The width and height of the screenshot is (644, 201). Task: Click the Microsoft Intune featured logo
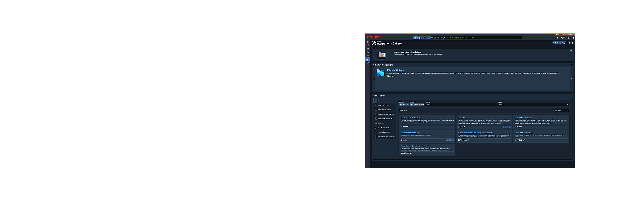(380, 73)
